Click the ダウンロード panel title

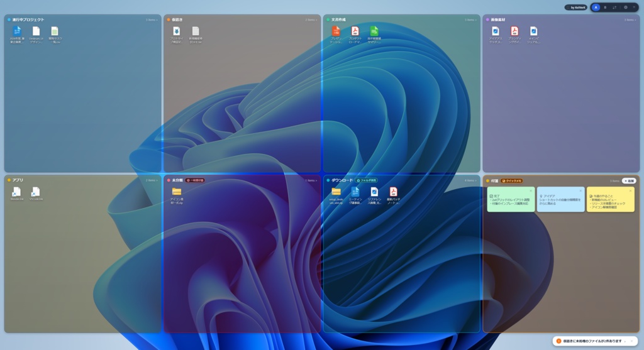tap(342, 180)
